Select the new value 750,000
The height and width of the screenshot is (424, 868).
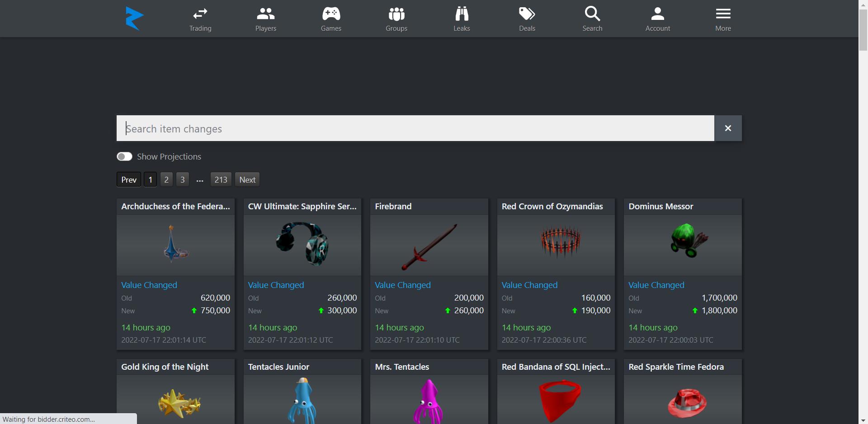tap(215, 311)
